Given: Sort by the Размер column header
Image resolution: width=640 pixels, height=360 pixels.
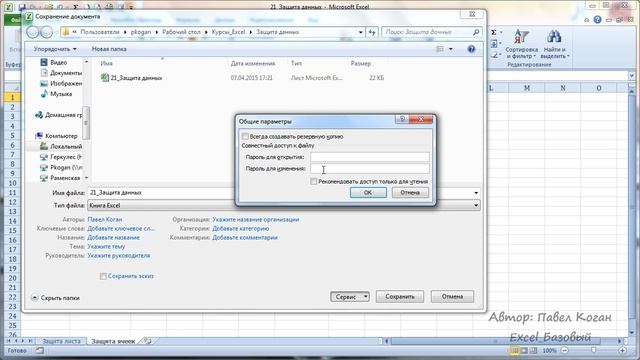Looking at the screenshot, I should pos(360,63).
